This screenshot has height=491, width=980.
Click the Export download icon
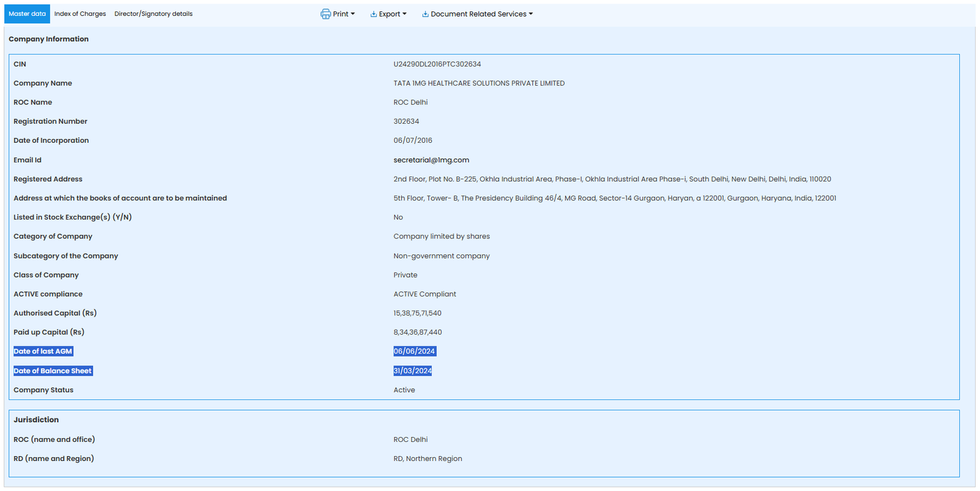pos(374,14)
